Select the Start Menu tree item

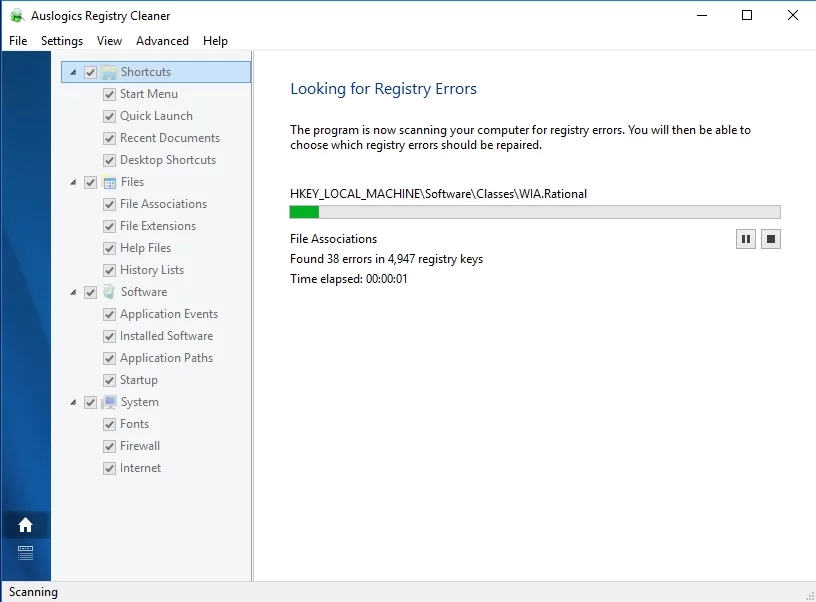coord(149,94)
